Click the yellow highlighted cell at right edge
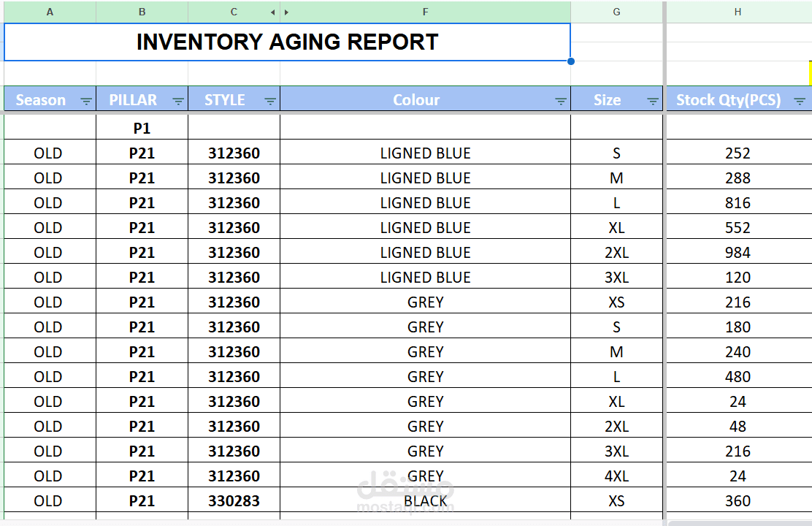The height and width of the screenshot is (526, 812). [810, 72]
